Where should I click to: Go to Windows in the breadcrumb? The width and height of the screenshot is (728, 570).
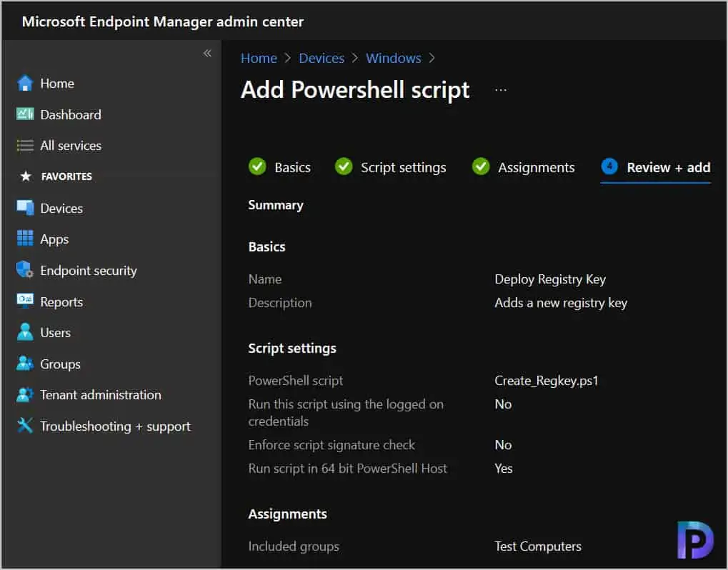393,59
